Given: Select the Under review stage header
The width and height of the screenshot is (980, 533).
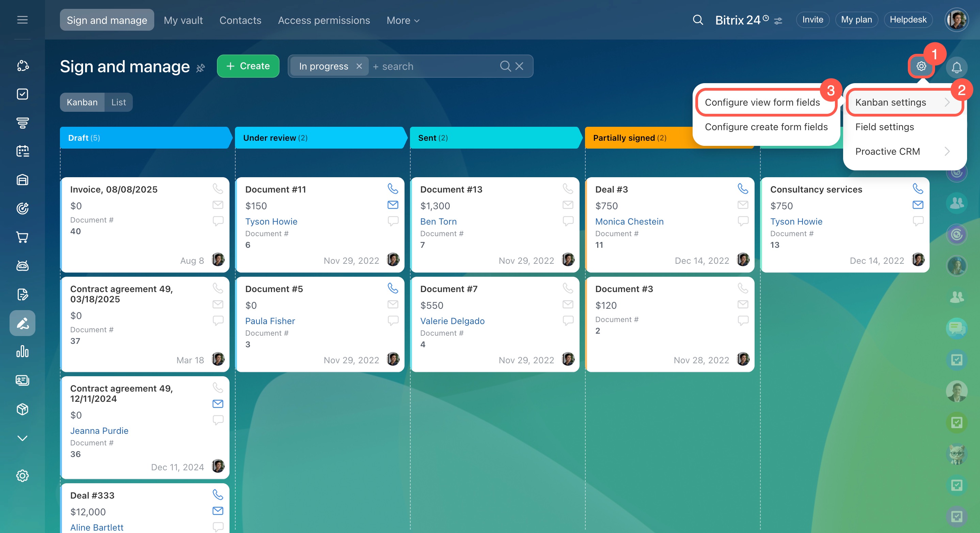Looking at the screenshot, I should click(321, 138).
